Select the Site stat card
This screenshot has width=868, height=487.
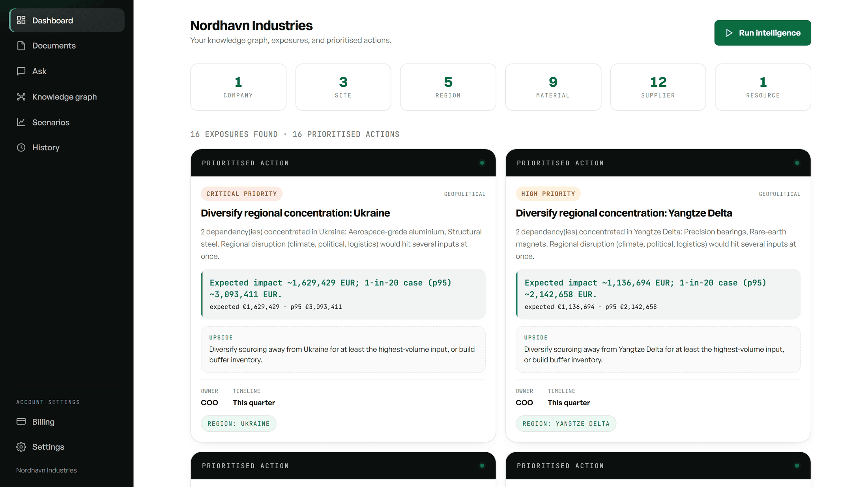(343, 87)
